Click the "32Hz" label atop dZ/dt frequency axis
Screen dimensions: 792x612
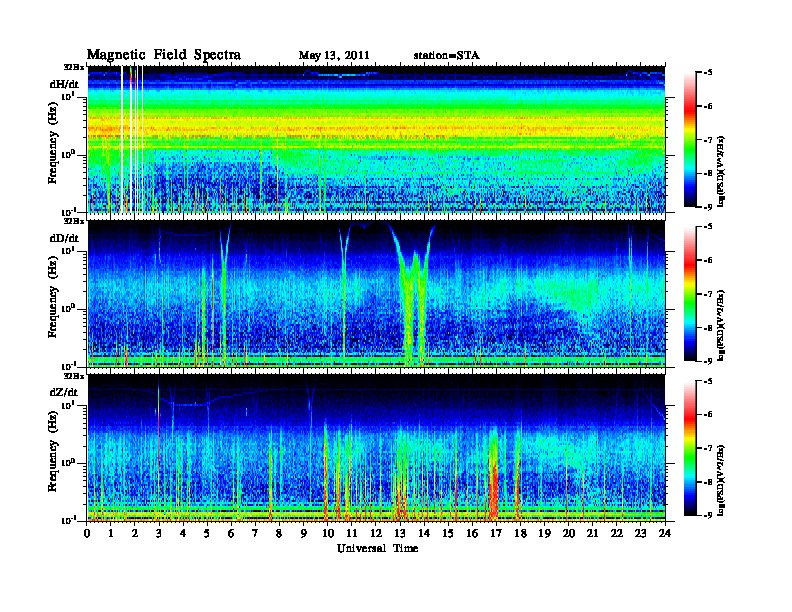[74, 376]
